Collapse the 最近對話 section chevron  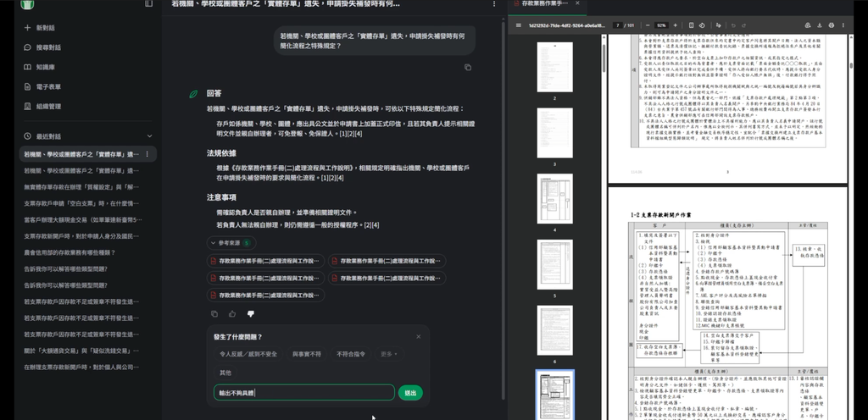pos(149,136)
